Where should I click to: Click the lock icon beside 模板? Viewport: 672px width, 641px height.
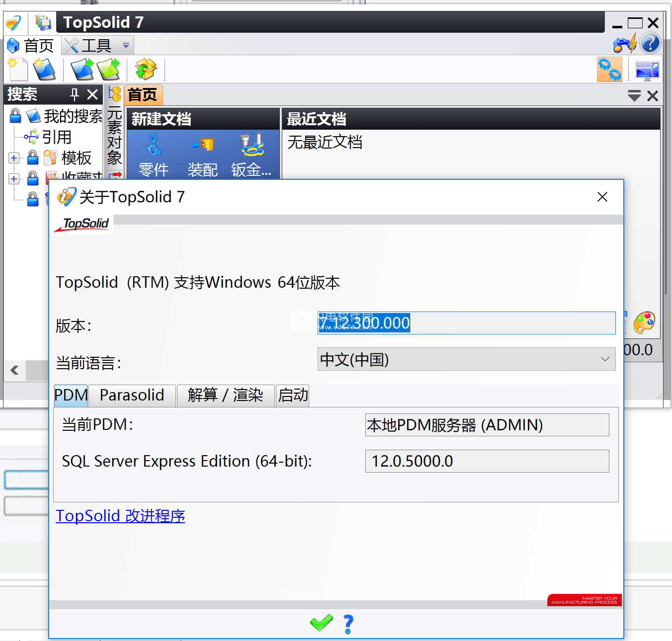[33, 158]
